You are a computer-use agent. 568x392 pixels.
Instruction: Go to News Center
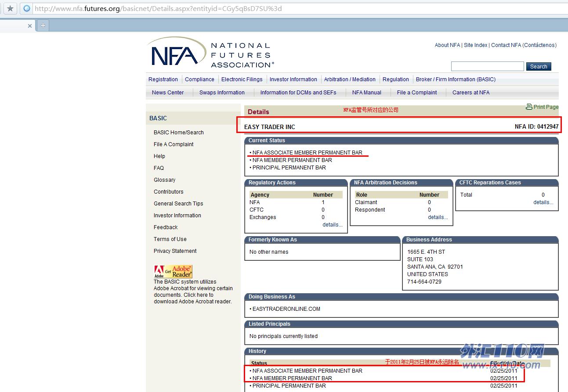click(x=168, y=93)
